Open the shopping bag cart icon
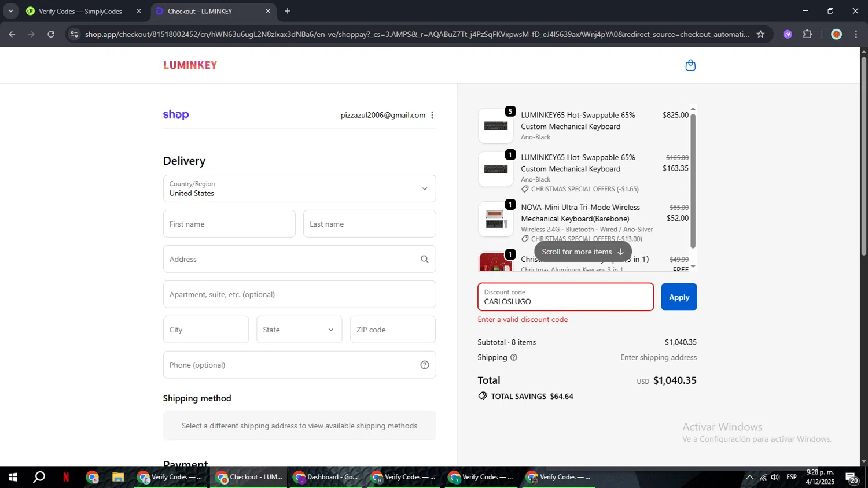The height and width of the screenshot is (488, 868). point(690,65)
